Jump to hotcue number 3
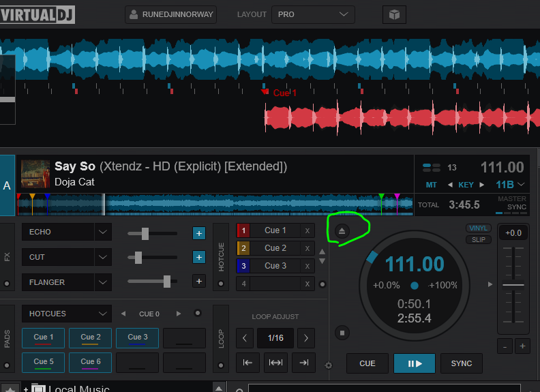The width and height of the screenshot is (540, 392). point(243,266)
